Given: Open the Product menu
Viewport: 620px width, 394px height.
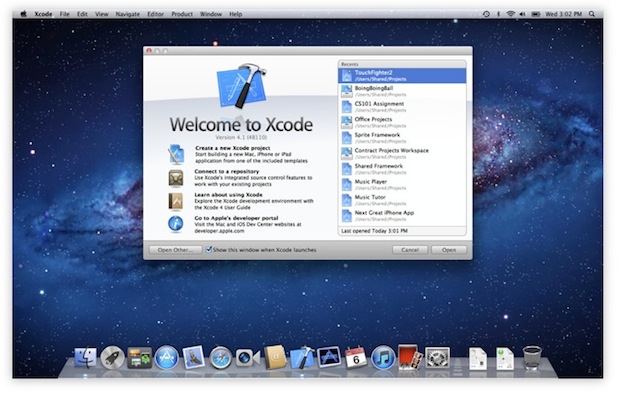Looking at the screenshot, I should [x=182, y=14].
